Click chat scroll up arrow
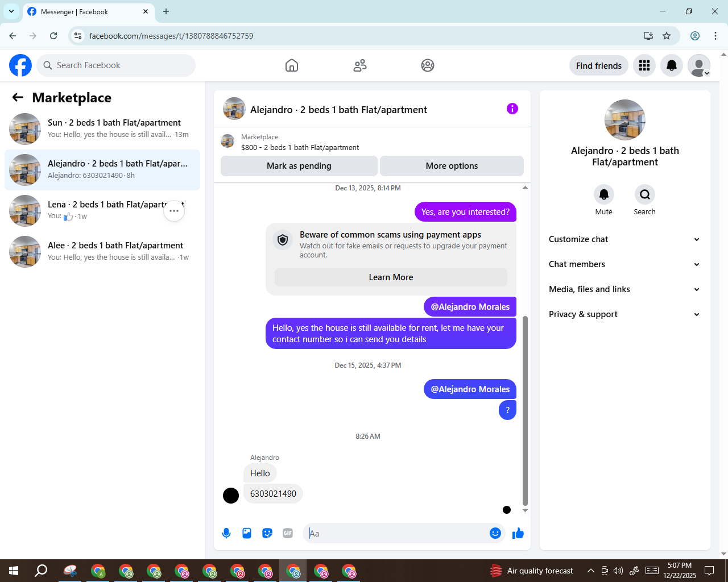Image resolution: width=728 pixels, height=582 pixels. [525, 188]
